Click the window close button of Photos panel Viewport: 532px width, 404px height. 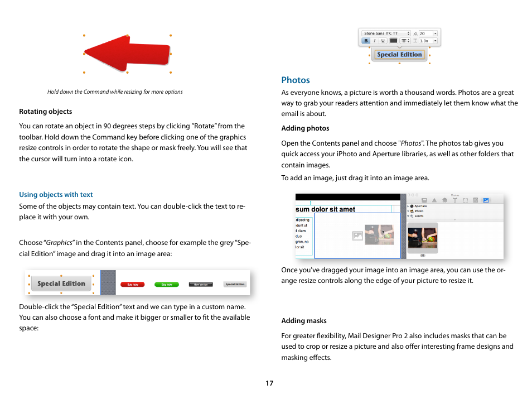[409, 195]
